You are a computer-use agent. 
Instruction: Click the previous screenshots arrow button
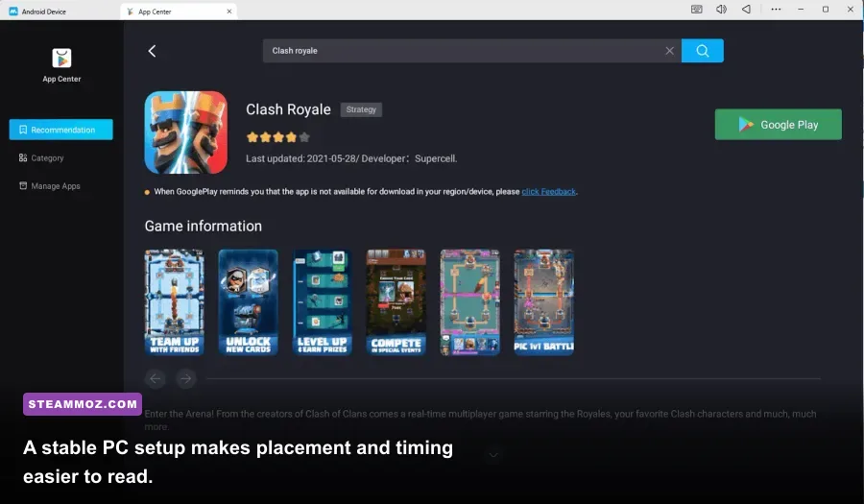click(156, 378)
